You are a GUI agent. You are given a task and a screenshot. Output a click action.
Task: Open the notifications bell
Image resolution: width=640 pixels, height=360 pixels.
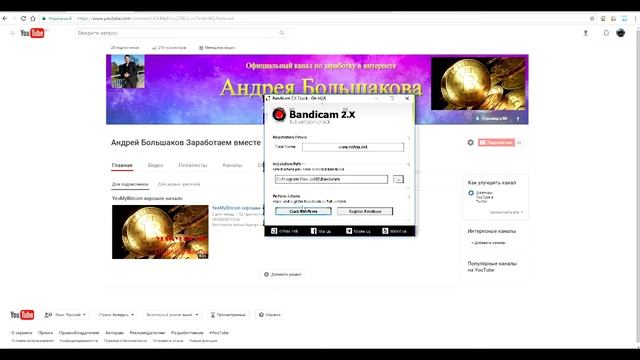click(x=606, y=33)
